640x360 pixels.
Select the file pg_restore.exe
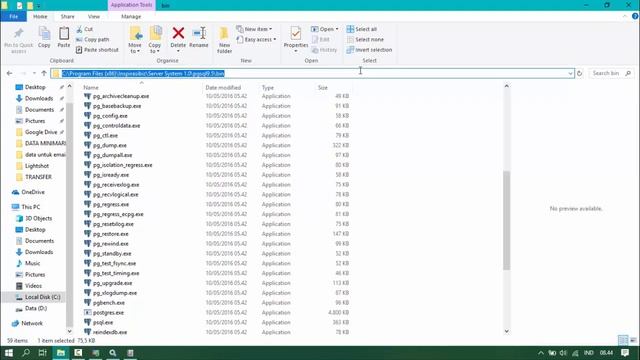point(111,234)
